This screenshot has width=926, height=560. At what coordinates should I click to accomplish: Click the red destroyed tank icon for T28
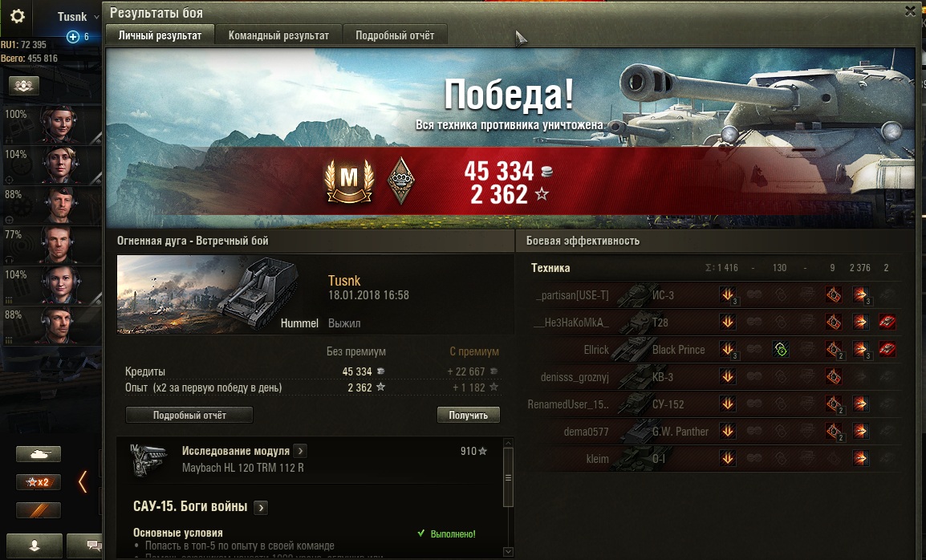point(887,322)
